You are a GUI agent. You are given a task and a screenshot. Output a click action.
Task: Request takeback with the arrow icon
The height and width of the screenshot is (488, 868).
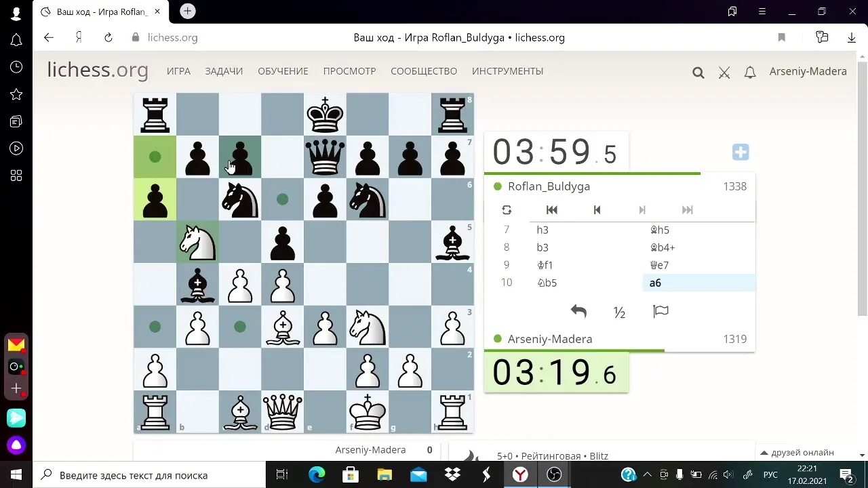point(578,311)
